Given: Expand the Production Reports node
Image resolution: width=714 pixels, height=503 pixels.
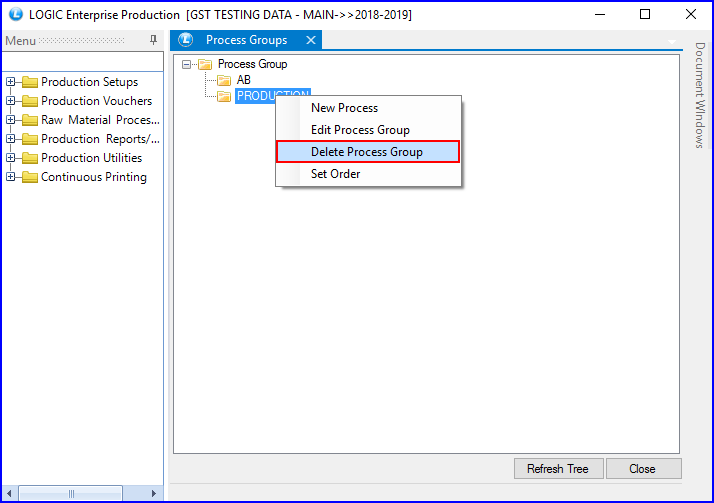Looking at the screenshot, I should (10, 139).
